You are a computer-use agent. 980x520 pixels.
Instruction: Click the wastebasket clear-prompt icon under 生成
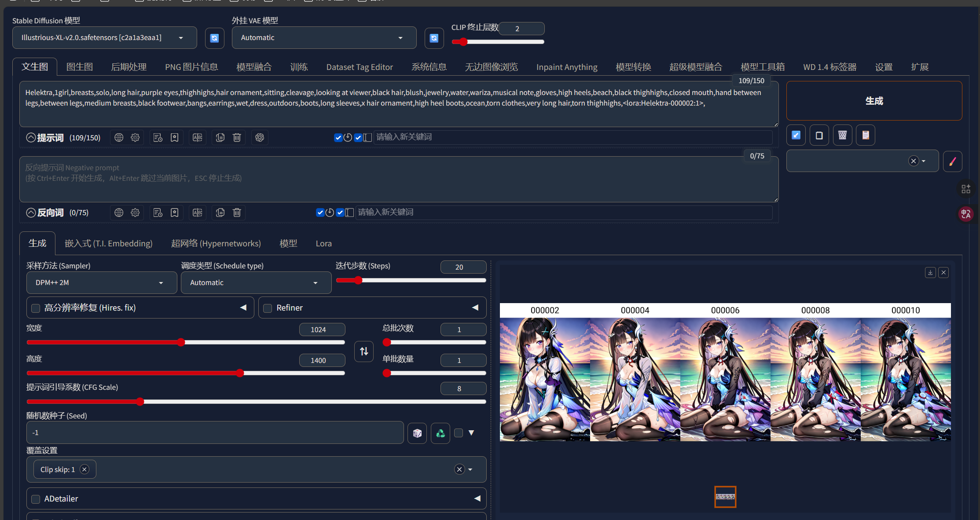(842, 135)
